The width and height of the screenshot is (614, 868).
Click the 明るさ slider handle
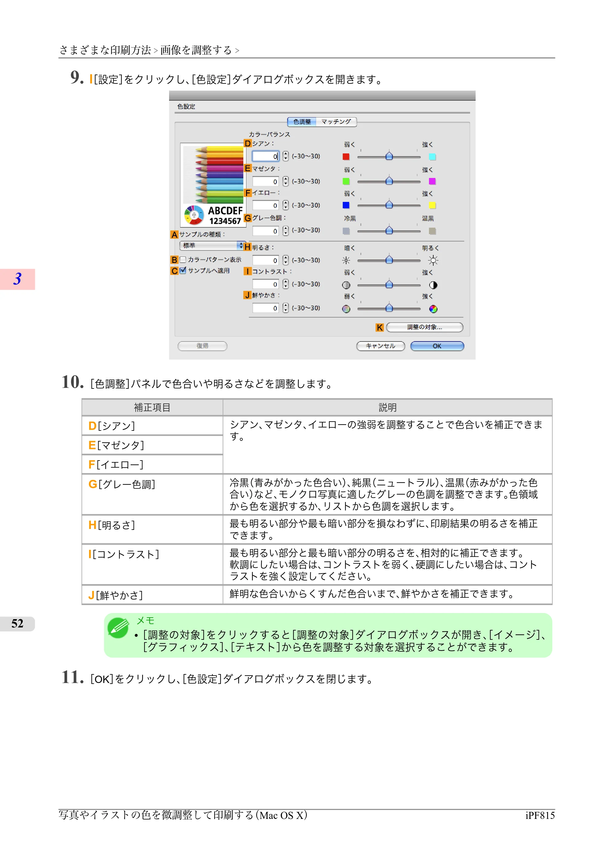pyautogui.click(x=389, y=260)
